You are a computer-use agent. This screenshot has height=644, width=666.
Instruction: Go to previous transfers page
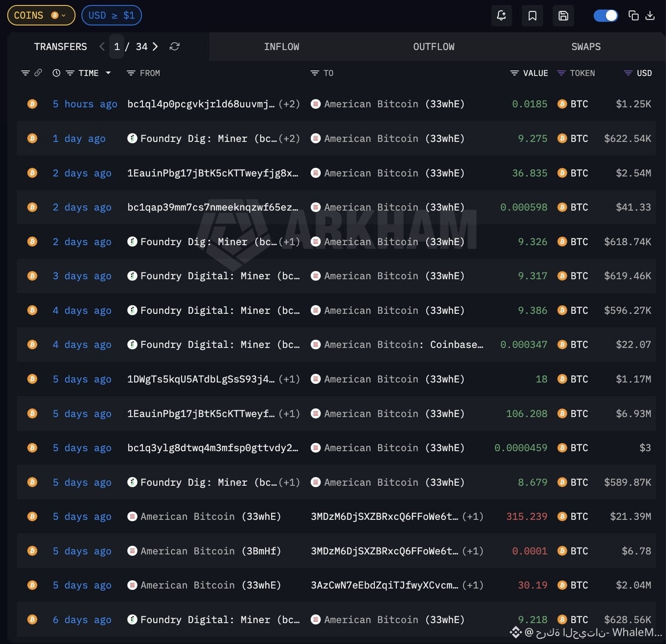(102, 46)
